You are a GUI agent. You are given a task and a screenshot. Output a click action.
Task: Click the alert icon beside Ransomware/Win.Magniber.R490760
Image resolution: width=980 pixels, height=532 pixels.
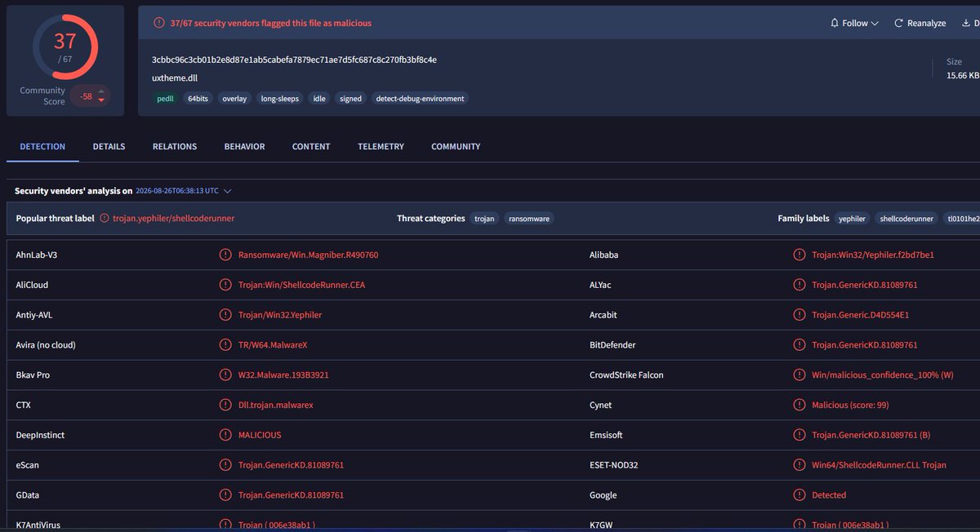point(225,255)
